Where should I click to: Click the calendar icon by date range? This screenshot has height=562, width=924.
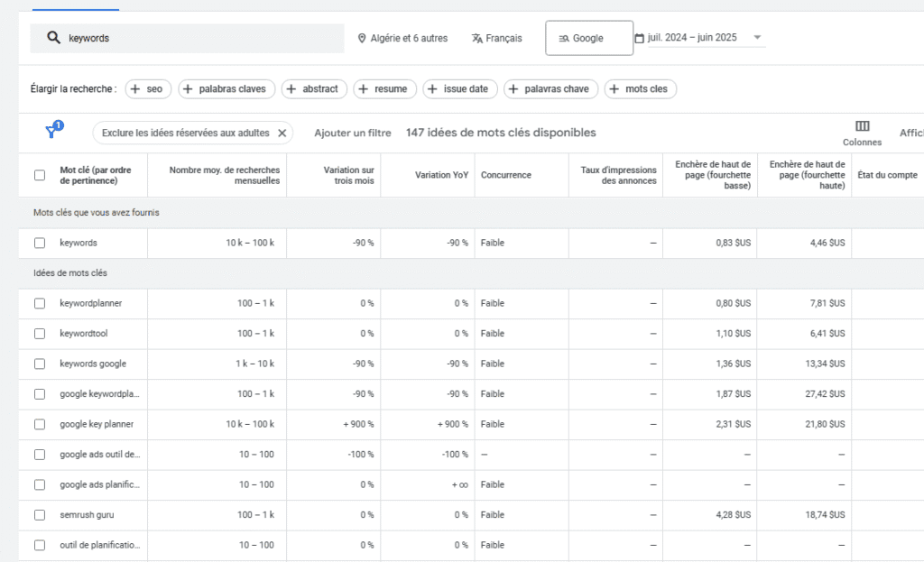pos(640,38)
